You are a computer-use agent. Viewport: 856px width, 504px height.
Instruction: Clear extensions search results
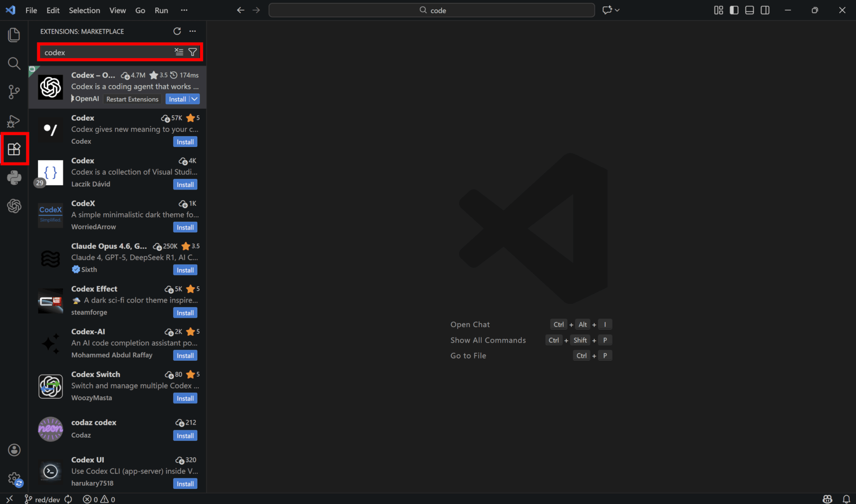coord(179,52)
